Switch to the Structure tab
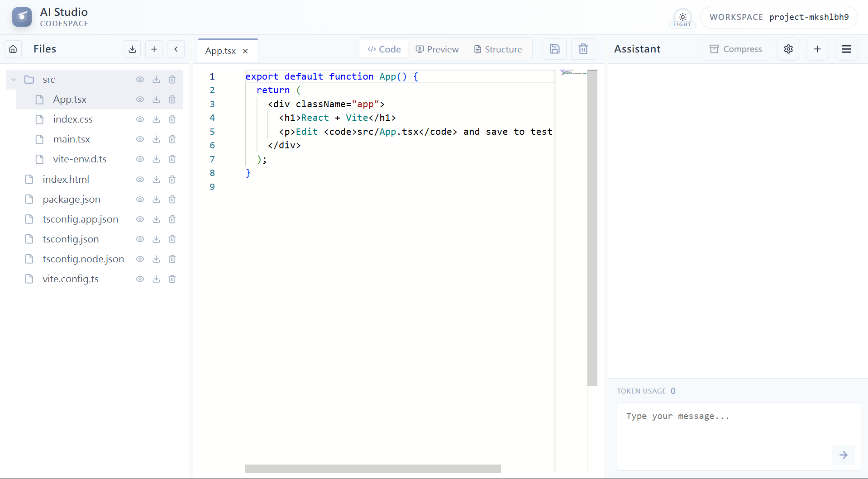Image resolution: width=868 pixels, height=479 pixels. (x=498, y=49)
